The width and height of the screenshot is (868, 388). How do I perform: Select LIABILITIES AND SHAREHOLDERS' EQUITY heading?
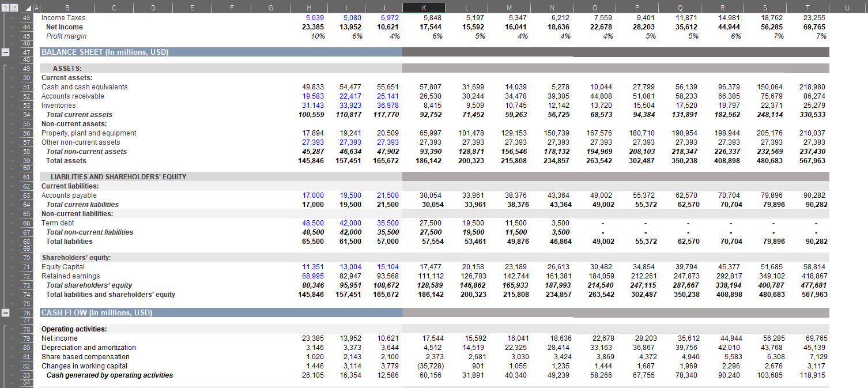point(118,177)
